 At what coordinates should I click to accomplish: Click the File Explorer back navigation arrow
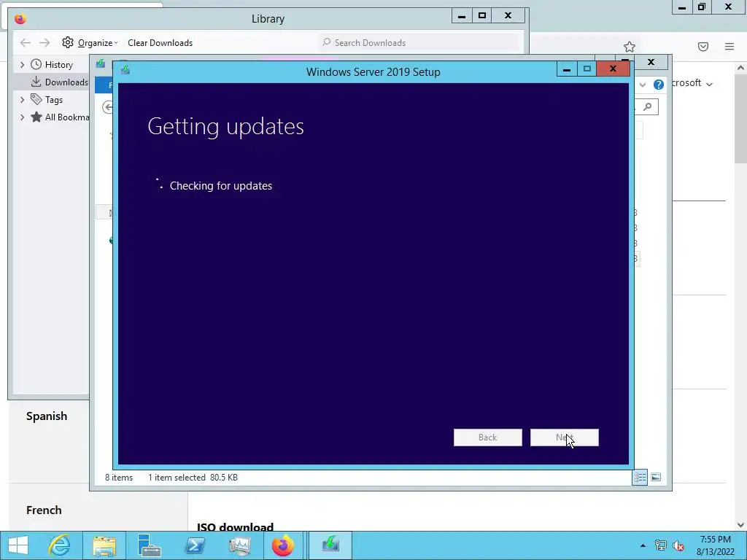tap(108, 107)
